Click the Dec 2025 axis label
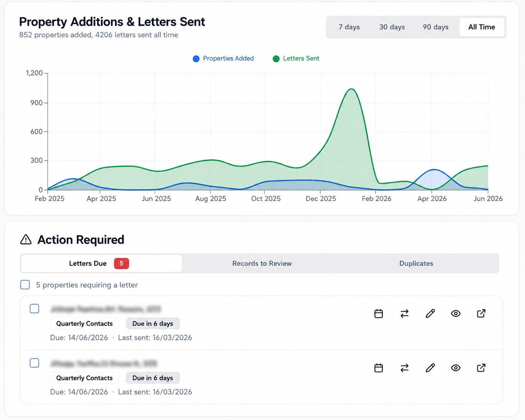The height and width of the screenshot is (420, 525). (321, 199)
